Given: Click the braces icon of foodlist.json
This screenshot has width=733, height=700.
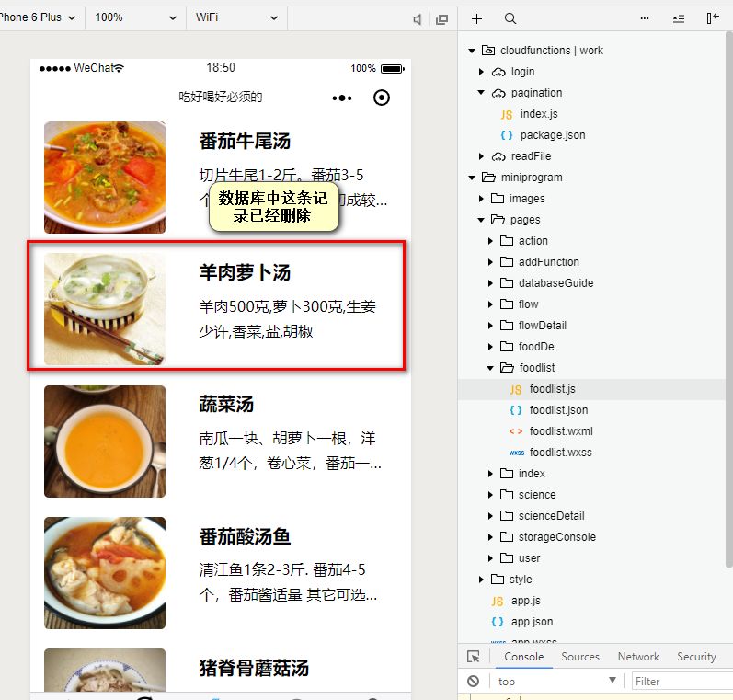Looking at the screenshot, I should [x=516, y=410].
